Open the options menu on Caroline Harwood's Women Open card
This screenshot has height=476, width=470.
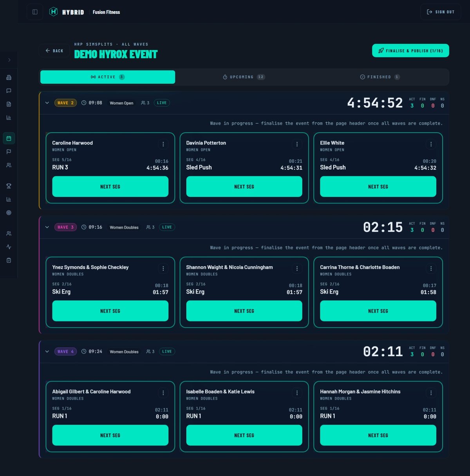point(163,144)
